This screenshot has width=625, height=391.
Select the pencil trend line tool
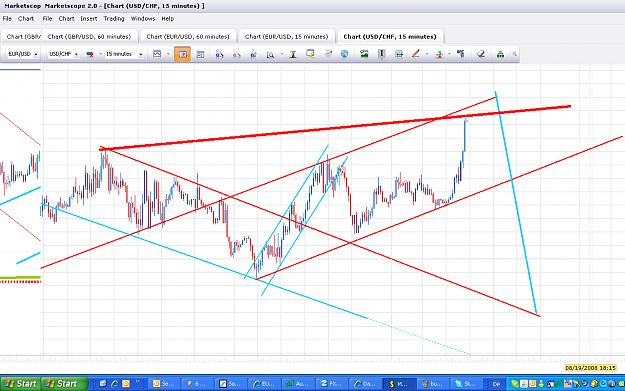(415, 54)
